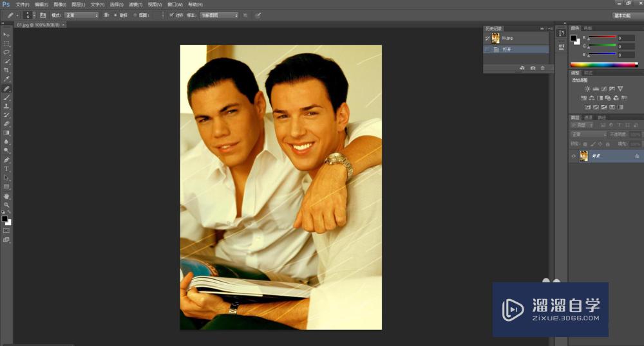
Task: Select the Hand tool
Action: pyautogui.click(x=6, y=196)
